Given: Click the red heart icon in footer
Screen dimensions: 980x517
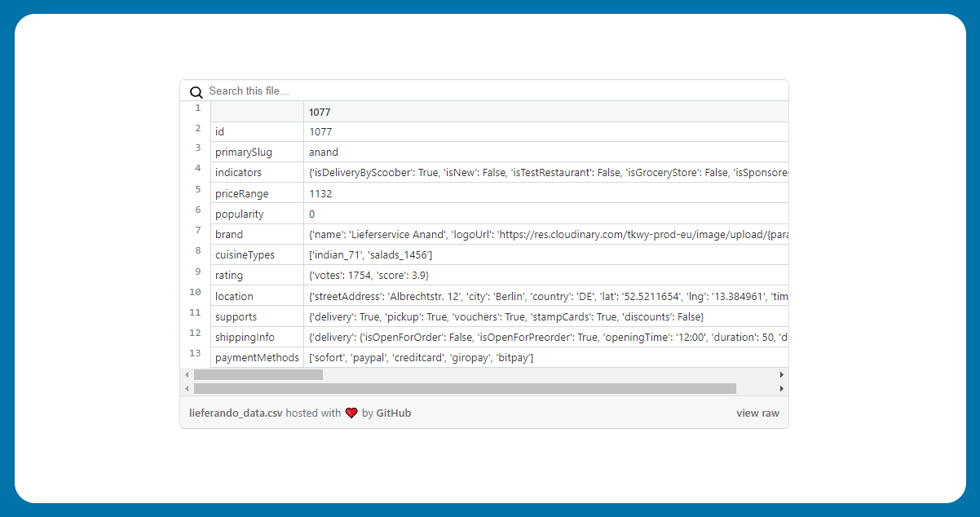Looking at the screenshot, I should [x=351, y=413].
